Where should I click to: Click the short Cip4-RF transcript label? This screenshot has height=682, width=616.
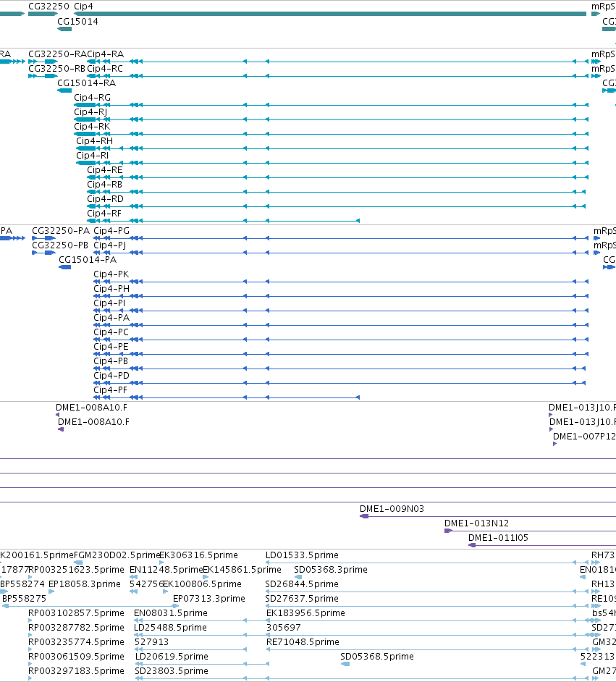click(x=104, y=213)
